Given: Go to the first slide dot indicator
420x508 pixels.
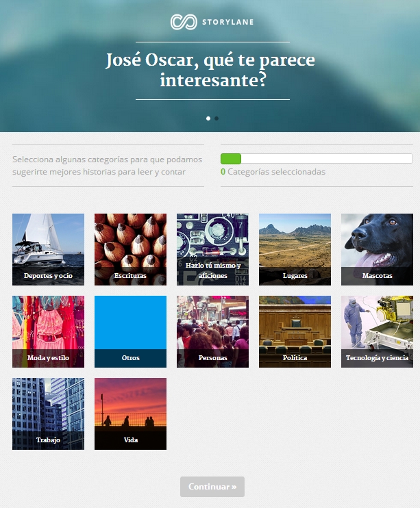Looking at the screenshot, I should (x=208, y=118).
